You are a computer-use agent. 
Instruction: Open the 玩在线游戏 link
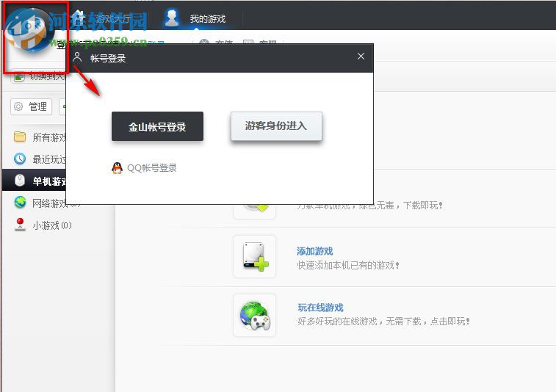coord(320,308)
